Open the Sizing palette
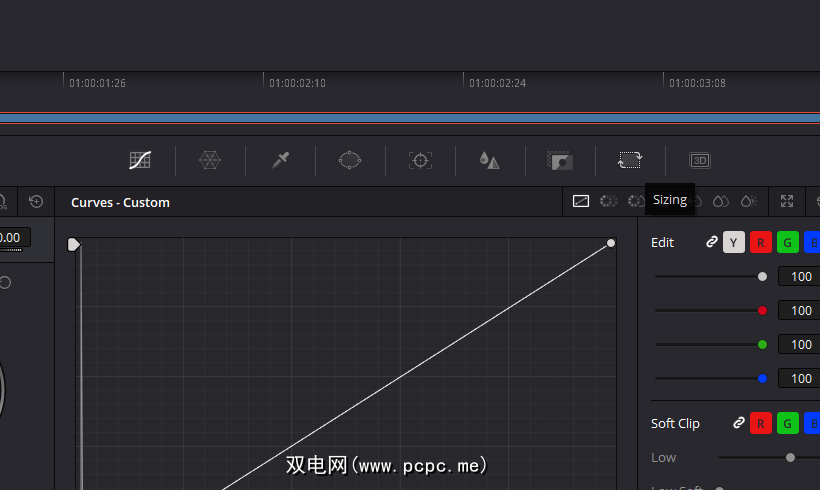 [x=630, y=160]
